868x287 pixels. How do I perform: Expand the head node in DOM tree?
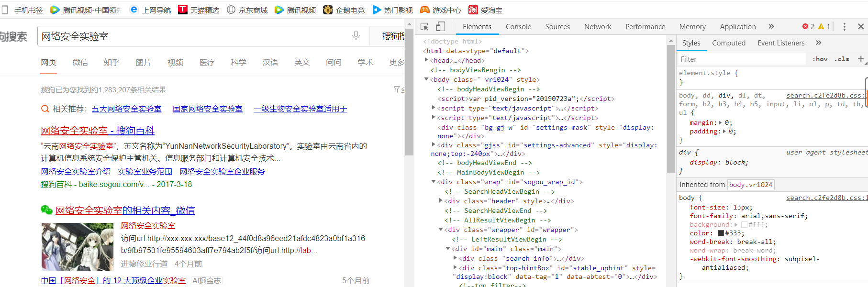pyautogui.click(x=426, y=60)
